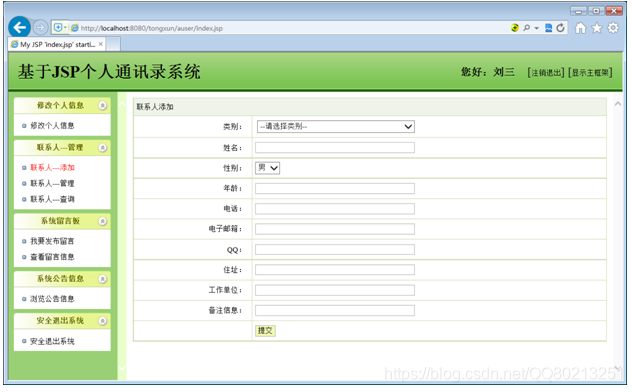
Task: Click the browser forward arrow button
Action: 40,28
